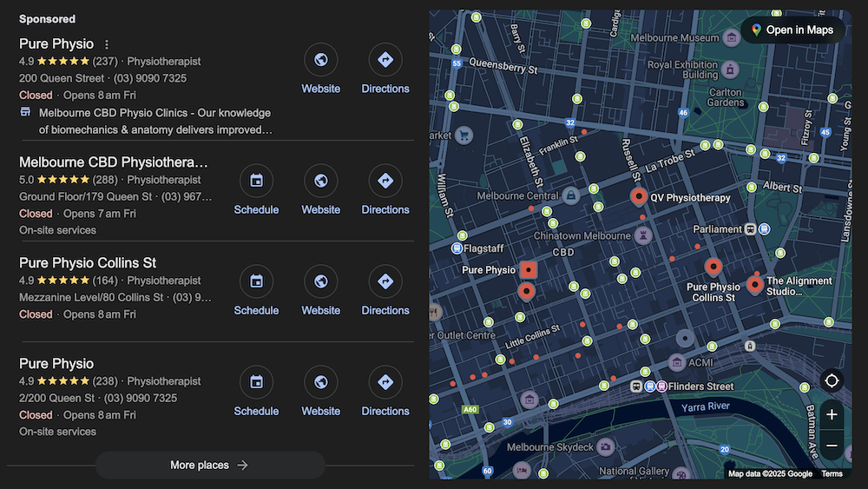Click Carlton Gardens label on map
868x489 pixels.
[x=725, y=97]
